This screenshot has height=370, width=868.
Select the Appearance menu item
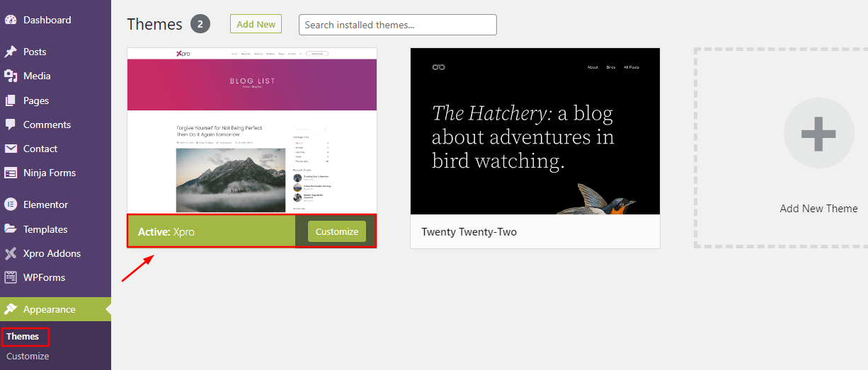click(55, 309)
